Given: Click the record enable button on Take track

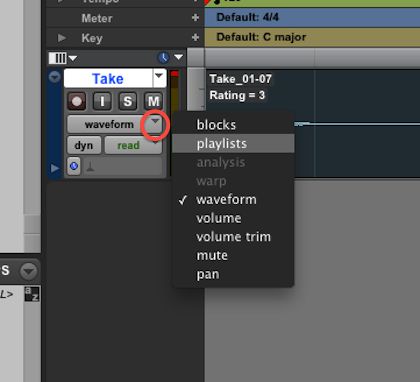Looking at the screenshot, I should 77,101.
